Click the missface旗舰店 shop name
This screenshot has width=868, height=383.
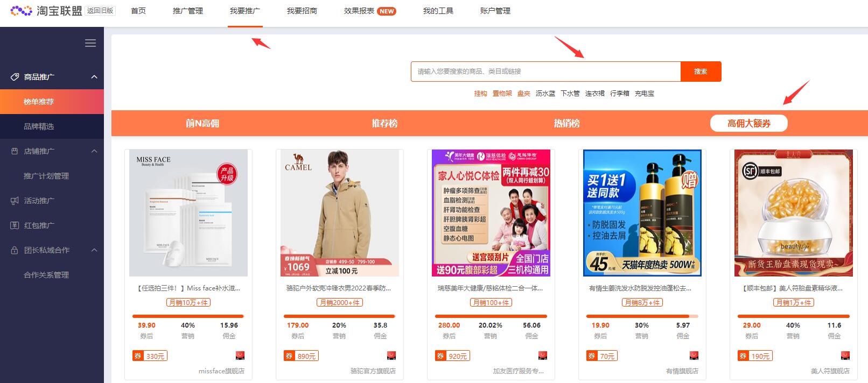pyautogui.click(x=221, y=371)
